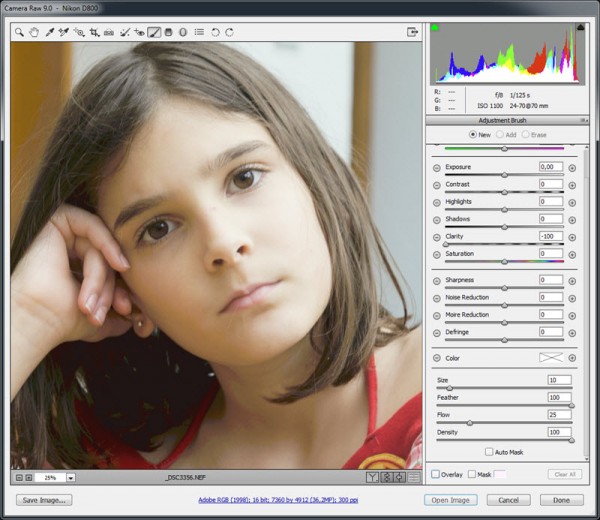The image size is (600, 520).
Task: Open the Color swatch box
Action: (551, 358)
